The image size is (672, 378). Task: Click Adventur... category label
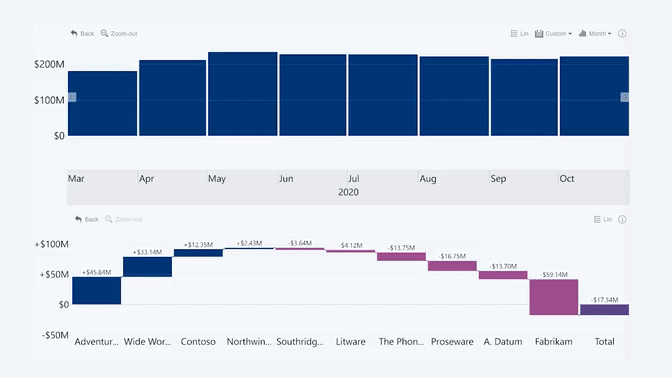96,342
